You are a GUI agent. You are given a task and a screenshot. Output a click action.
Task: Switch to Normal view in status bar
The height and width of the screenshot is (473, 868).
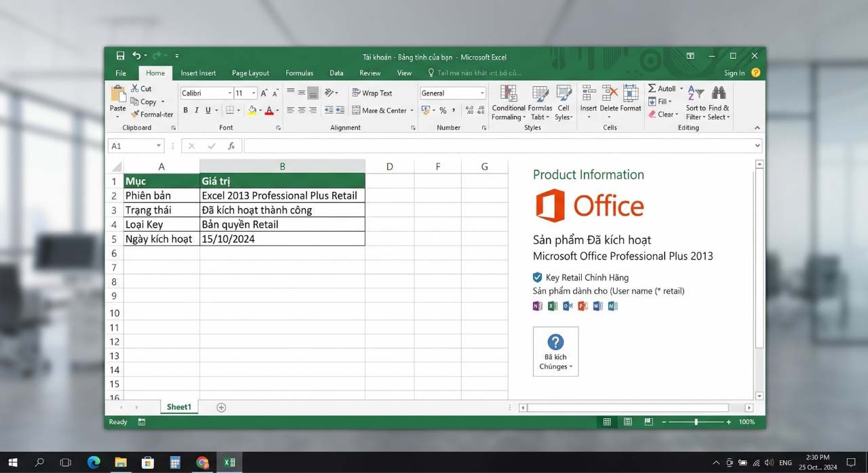pyautogui.click(x=607, y=422)
